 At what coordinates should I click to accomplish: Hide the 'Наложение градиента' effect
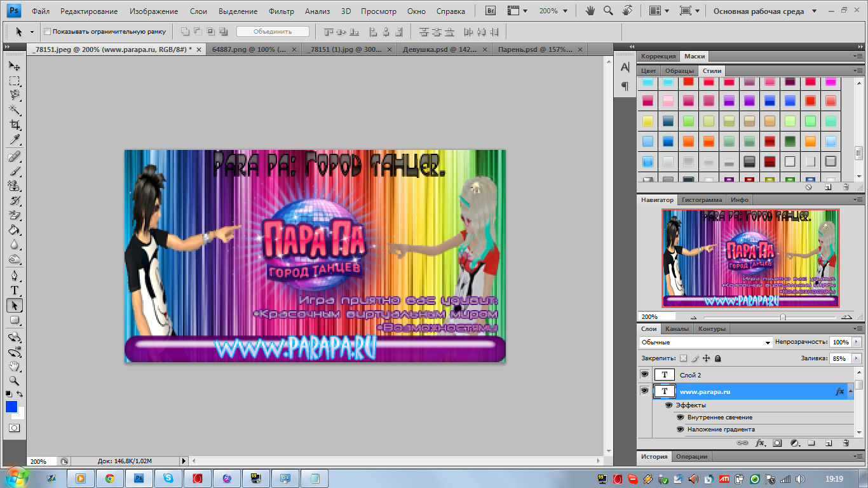coord(680,430)
